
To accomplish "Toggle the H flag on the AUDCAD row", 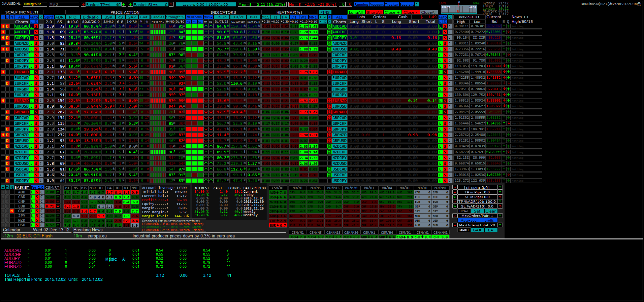I will 3,26.
